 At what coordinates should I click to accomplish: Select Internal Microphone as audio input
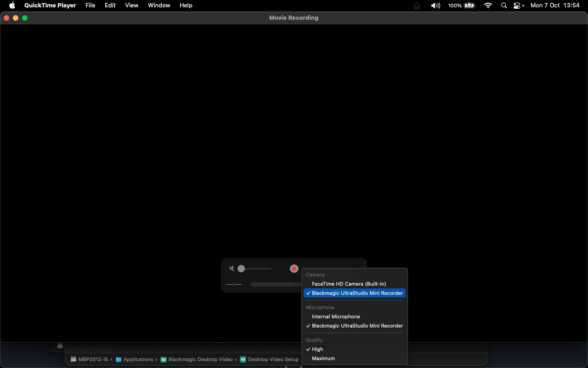355,316
